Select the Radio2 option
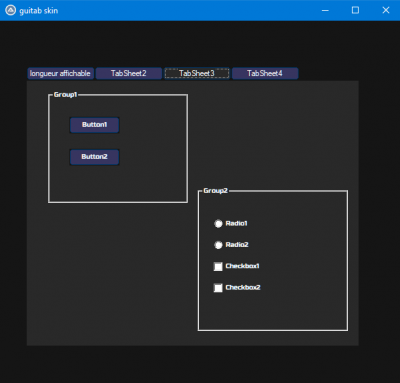This screenshot has width=400, height=383. [218, 245]
